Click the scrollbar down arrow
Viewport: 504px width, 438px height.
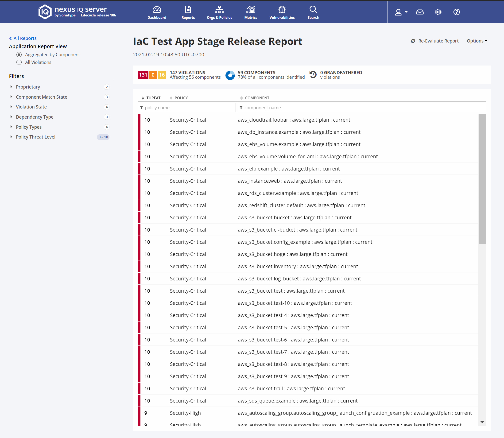pos(482,422)
